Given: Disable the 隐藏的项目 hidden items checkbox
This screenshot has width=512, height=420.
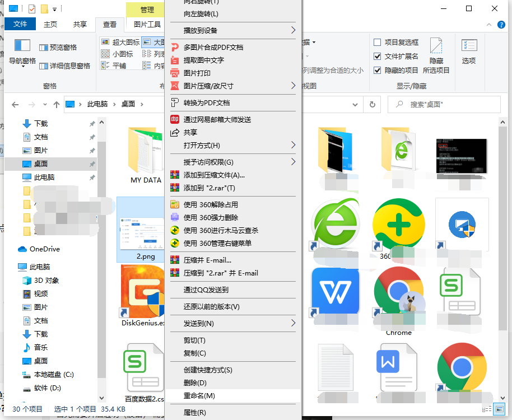Looking at the screenshot, I should 378,70.
